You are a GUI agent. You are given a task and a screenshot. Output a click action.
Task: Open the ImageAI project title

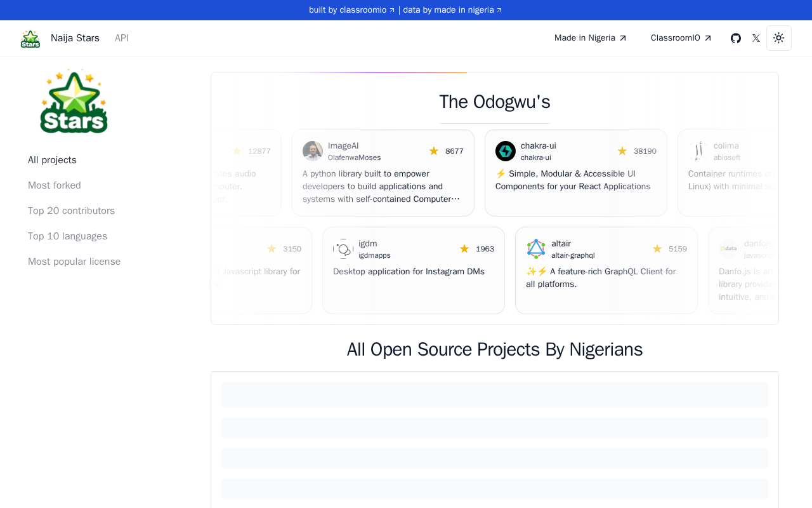tap(343, 146)
